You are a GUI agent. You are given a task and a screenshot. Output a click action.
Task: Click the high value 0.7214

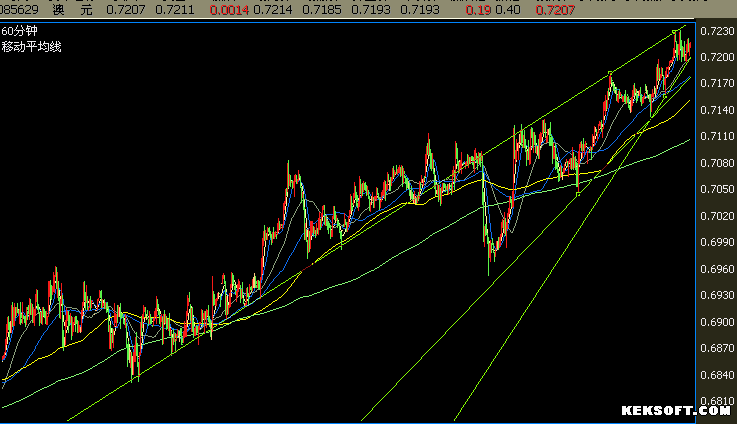pyautogui.click(x=273, y=10)
